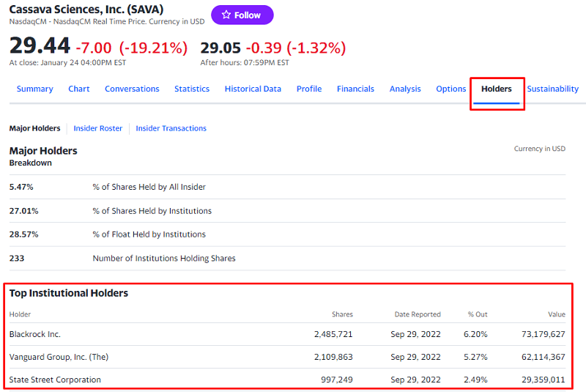Viewport: 586px width, 392px height.
Task: Click the star icon in the Follow button
Action: pyautogui.click(x=226, y=15)
